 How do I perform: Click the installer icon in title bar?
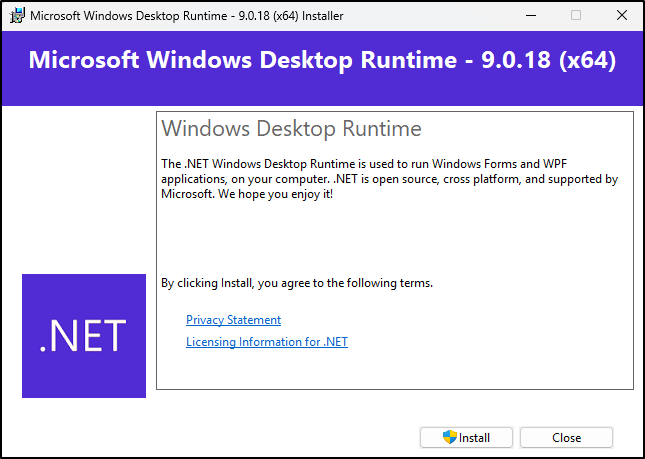click(17, 16)
